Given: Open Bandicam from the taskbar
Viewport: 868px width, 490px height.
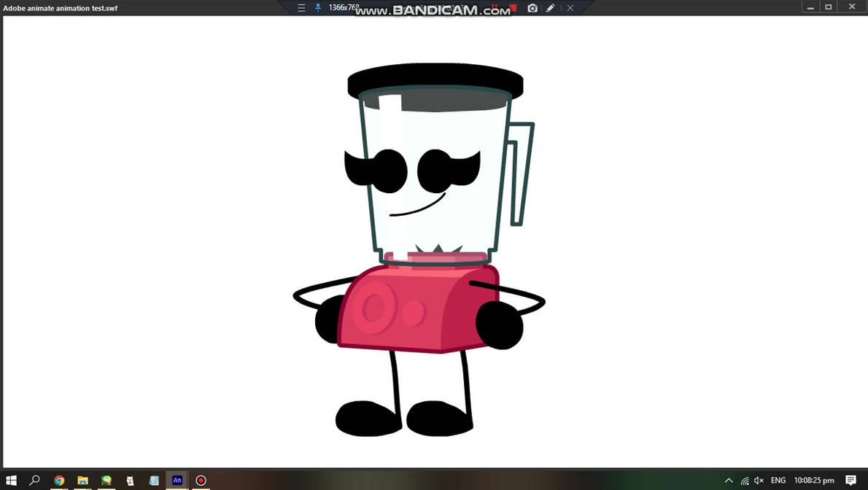Looking at the screenshot, I should [201, 480].
